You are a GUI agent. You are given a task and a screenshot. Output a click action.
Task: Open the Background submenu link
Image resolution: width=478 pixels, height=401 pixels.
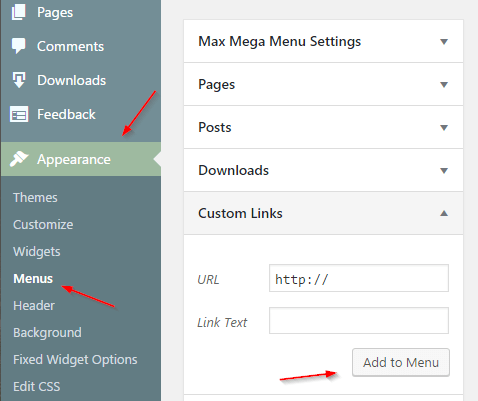[x=47, y=333]
